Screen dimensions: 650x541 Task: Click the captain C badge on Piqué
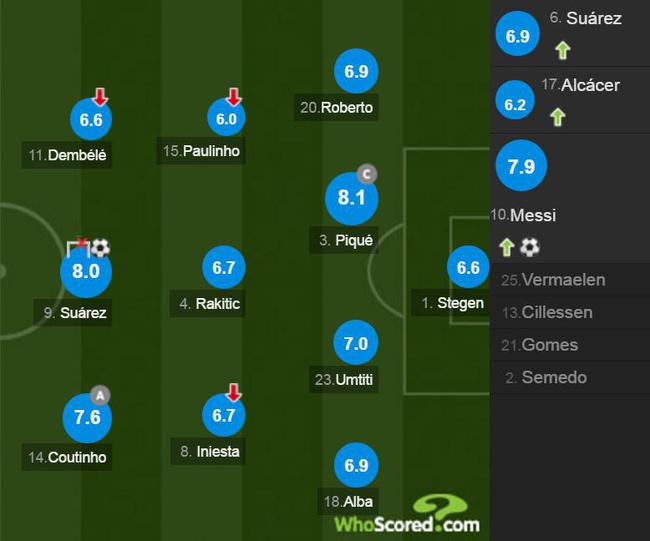pyautogui.click(x=367, y=174)
